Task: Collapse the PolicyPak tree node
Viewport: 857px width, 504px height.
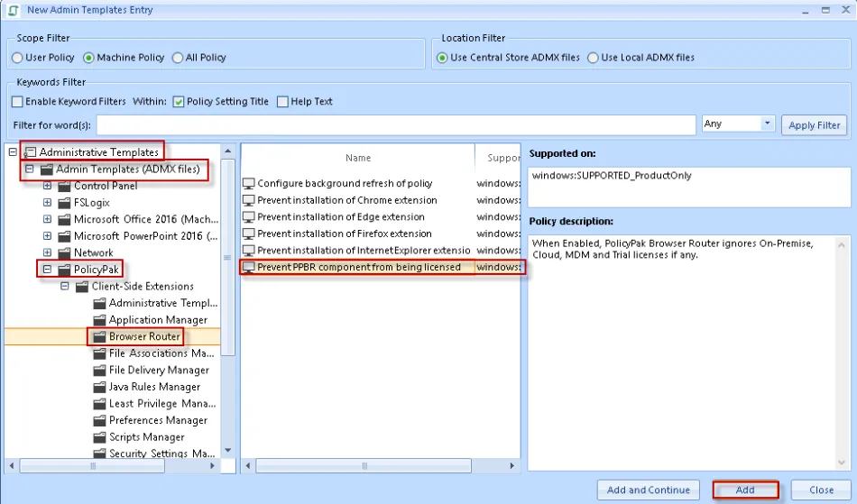Action: (47, 270)
